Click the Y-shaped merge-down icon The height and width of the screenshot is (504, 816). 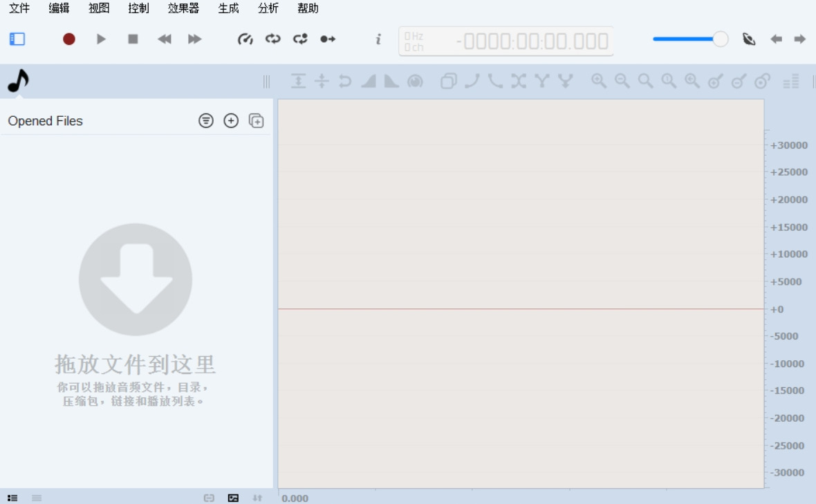[x=565, y=81]
